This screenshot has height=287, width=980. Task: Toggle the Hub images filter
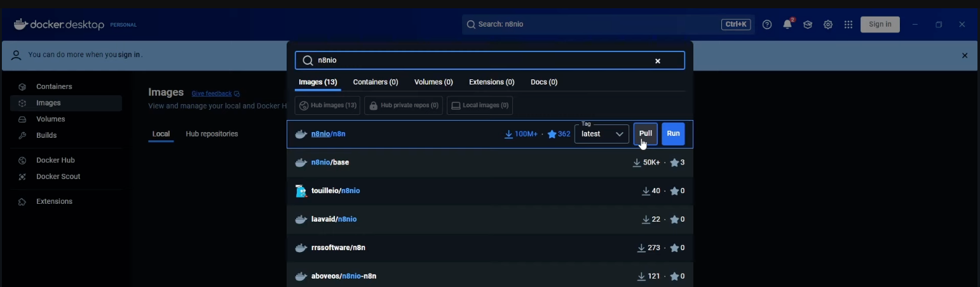pos(327,105)
